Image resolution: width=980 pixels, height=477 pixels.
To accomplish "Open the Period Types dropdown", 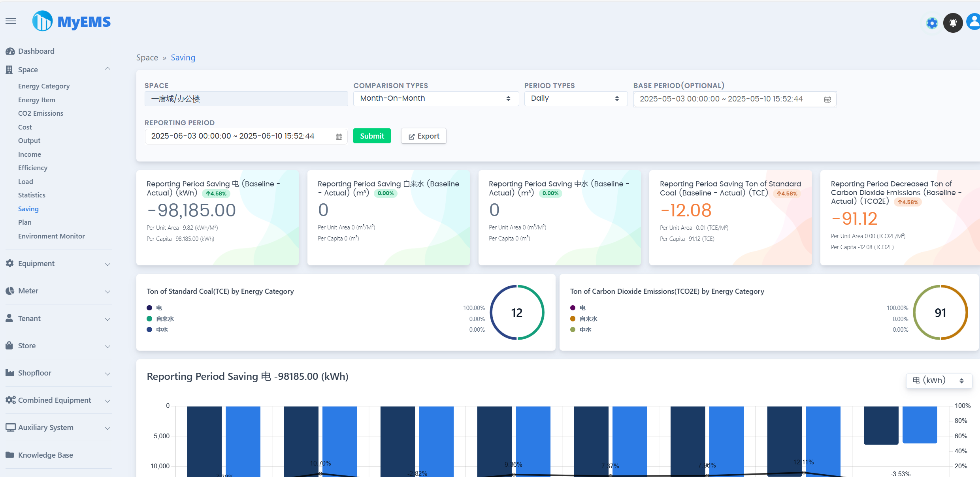I will [x=575, y=98].
